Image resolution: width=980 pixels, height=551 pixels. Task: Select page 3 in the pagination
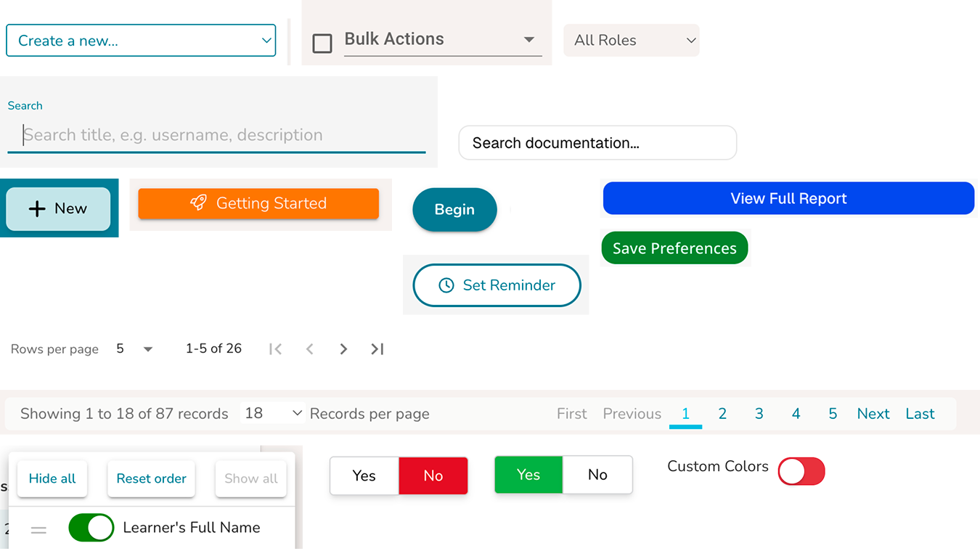click(759, 413)
